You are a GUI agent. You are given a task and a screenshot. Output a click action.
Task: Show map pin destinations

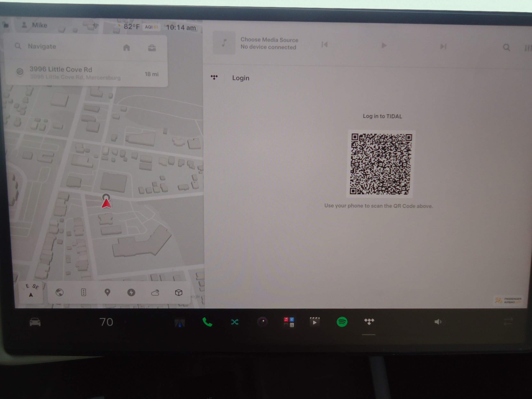pyautogui.click(x=108, y=292)
